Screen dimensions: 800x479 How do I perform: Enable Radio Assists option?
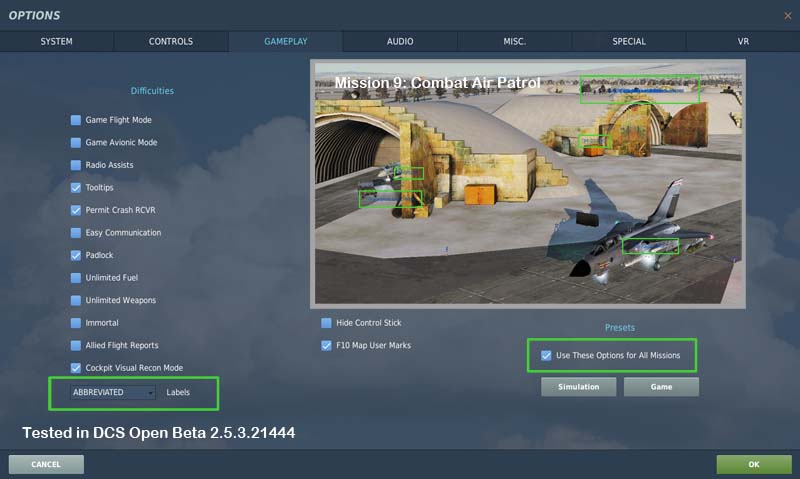tap(76, 165)
